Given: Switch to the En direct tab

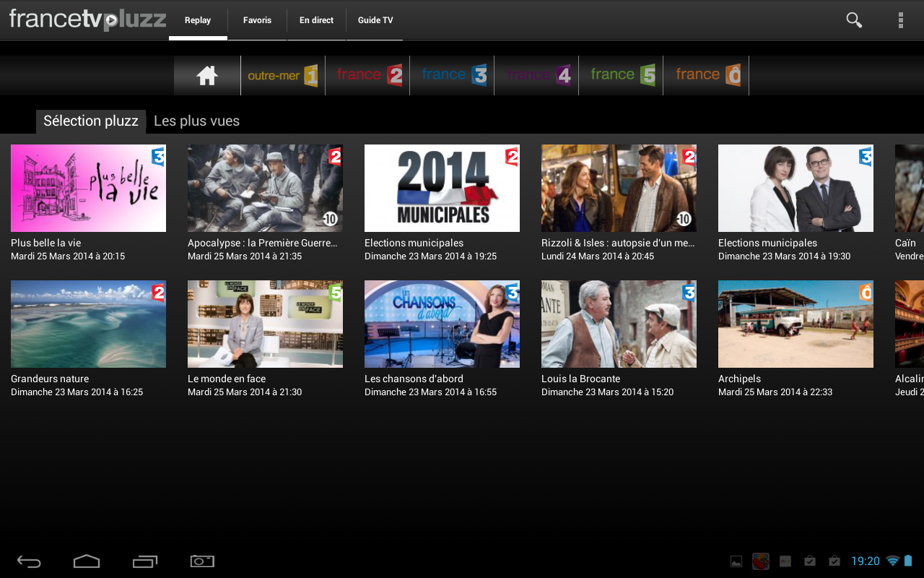Looking at the screenshot, I should [x=316, y=20].
